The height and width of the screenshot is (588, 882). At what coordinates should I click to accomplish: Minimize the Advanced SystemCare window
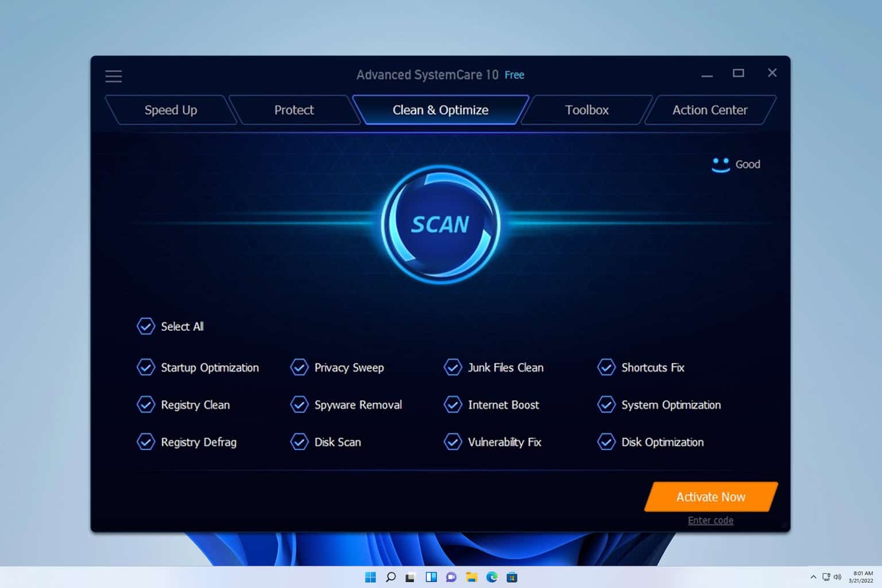pos(707,75)
